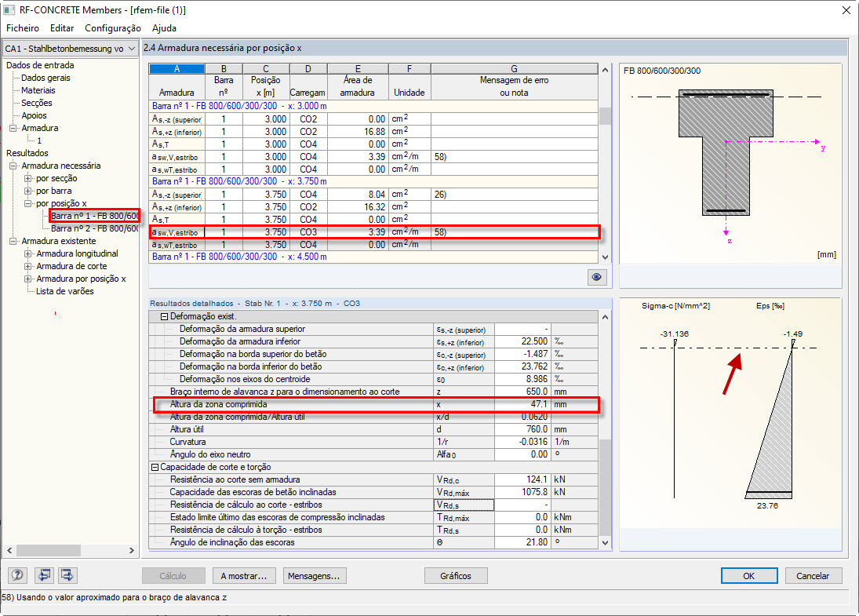Click the RF-CONCRETE Members app icon
The height and width of the screenshot is (616, 859).
click(x=9, y=10)
